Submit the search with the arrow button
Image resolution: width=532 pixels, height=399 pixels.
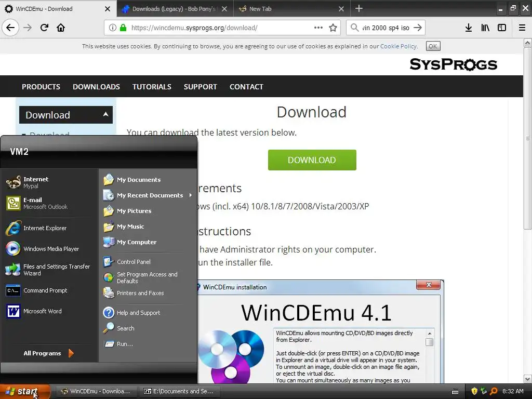pos(418,28)
